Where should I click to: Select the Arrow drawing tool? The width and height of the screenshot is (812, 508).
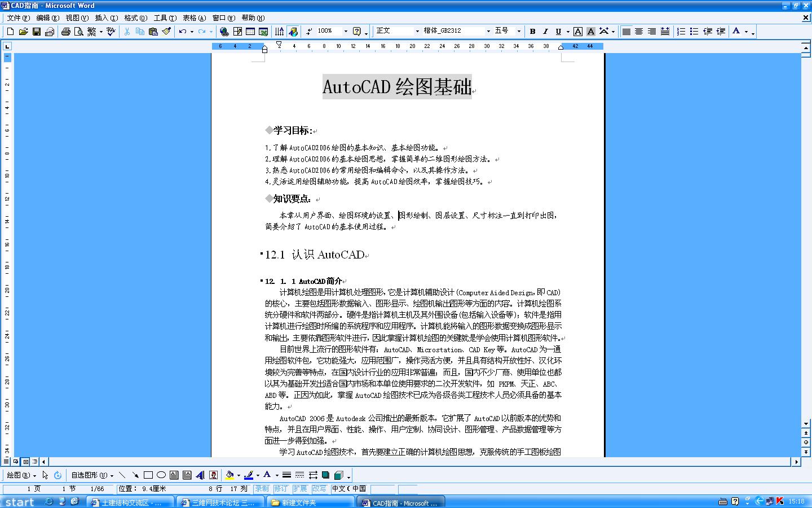pyautogui.click(x=135, y=475)
